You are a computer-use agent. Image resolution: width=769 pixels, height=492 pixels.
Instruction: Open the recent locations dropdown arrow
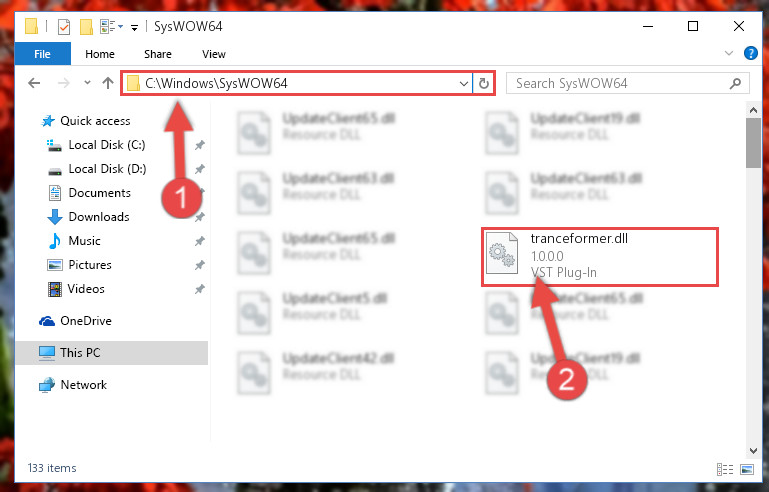click(87, 82)
